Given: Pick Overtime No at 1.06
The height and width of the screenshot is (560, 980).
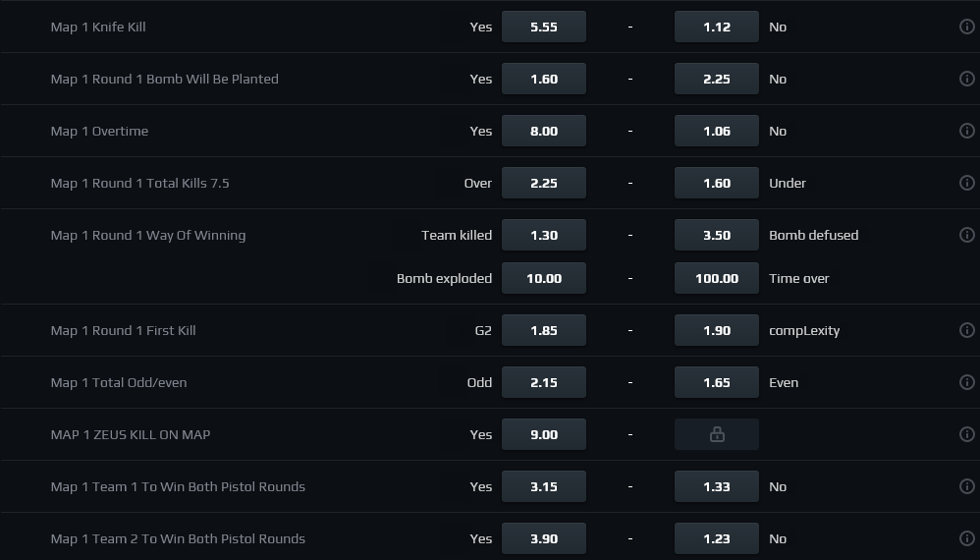Looking at the screenshot, I should pos(716,131).
